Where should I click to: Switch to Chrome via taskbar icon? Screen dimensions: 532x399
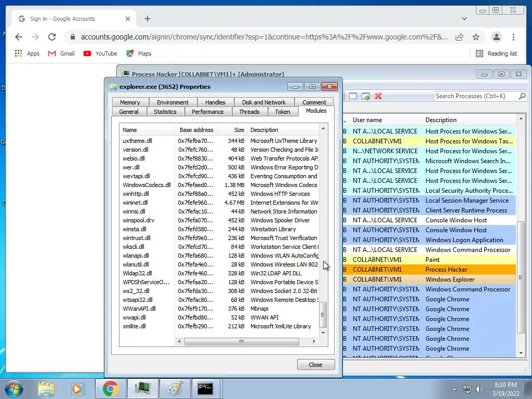pos(110,389)
